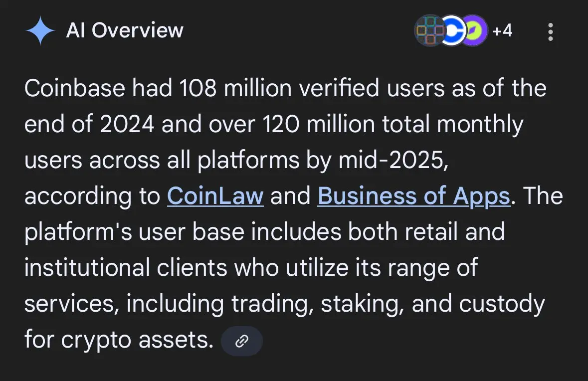
Task: Open the purple and green source icon
Action: pyautogui.click(x=474, y=30)
